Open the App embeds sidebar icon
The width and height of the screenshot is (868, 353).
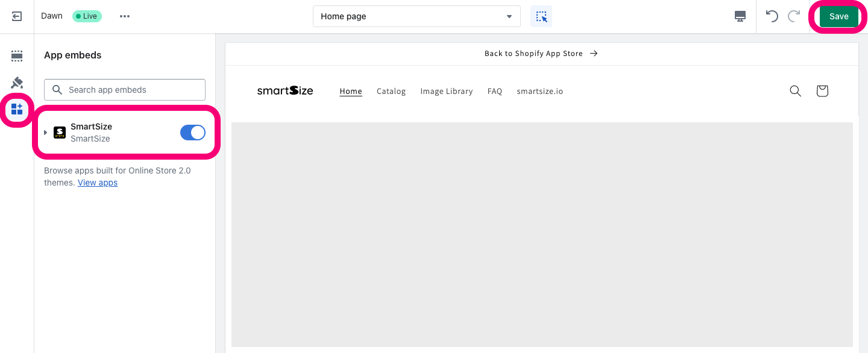point(17,109)
